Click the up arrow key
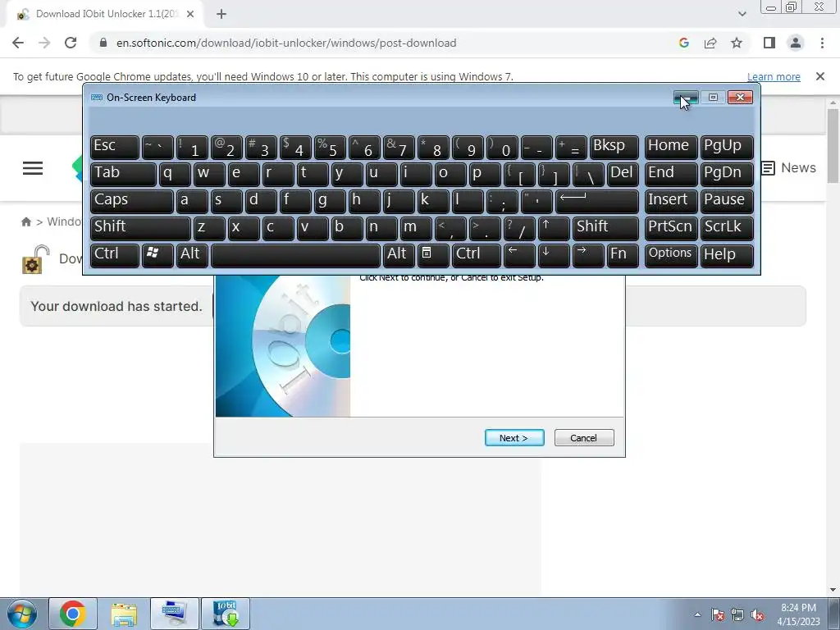 [x=554, y=228]
